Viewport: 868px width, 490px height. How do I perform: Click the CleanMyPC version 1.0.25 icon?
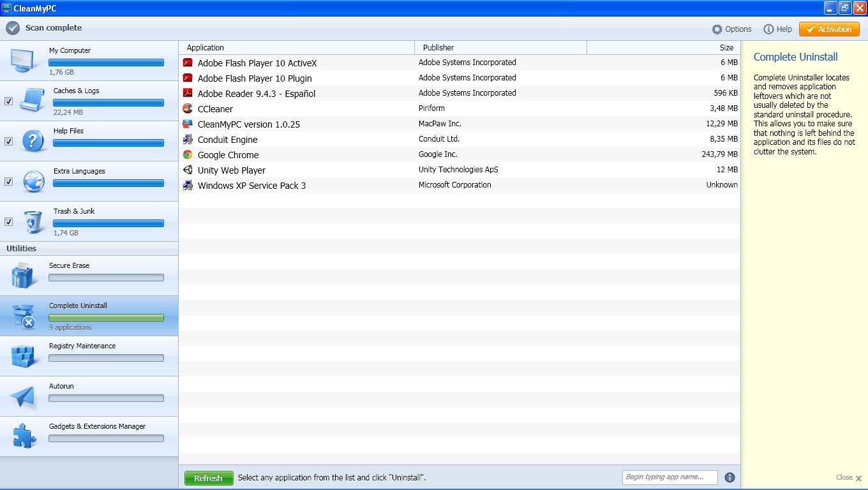pos(188,124)
